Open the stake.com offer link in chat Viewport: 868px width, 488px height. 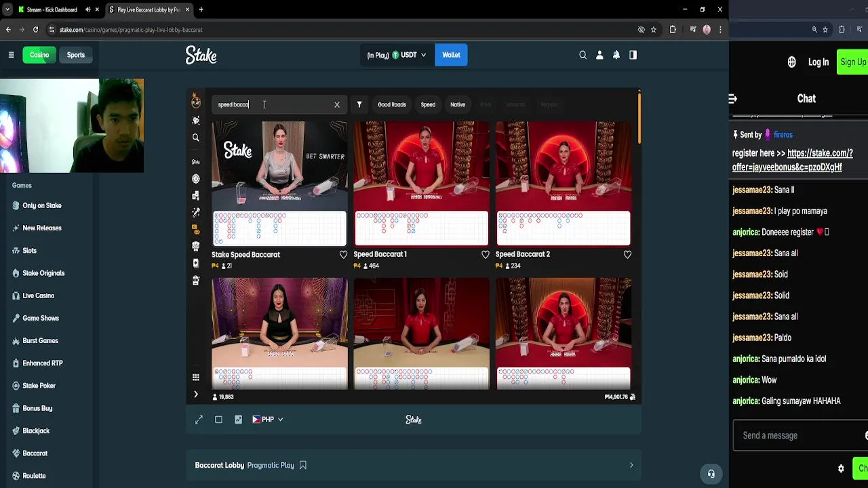coord(793,160)
